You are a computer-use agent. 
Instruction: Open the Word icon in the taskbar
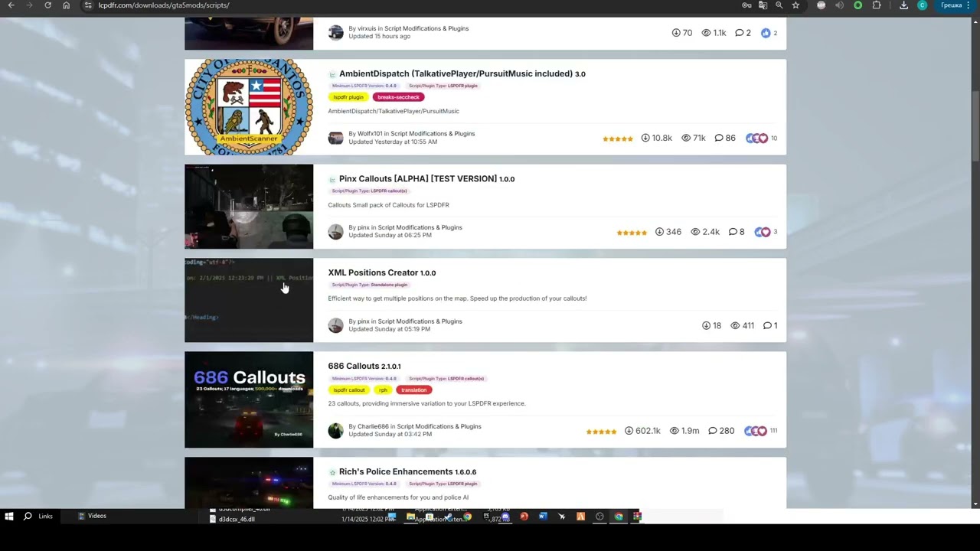(x=543, y=517)
